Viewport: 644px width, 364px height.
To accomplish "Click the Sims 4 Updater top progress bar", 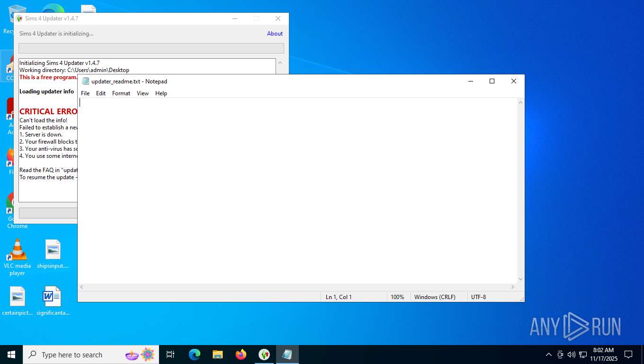I will [151, 48].
